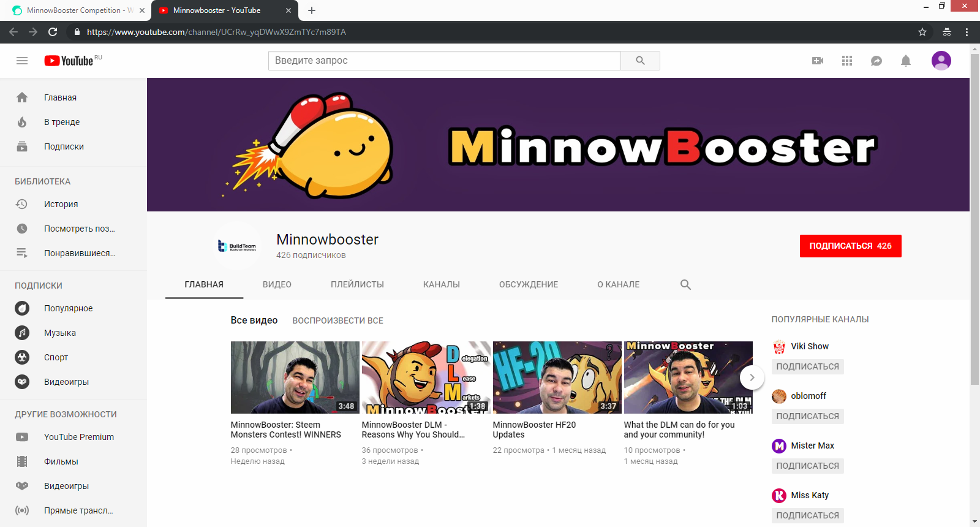
Task: Play MinnowBooster DLM Reasons thumbnail
Action: click(x=426, y=377)
